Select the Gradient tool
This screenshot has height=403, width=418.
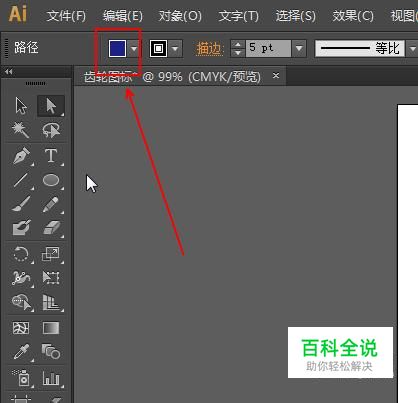coord(51,328)
